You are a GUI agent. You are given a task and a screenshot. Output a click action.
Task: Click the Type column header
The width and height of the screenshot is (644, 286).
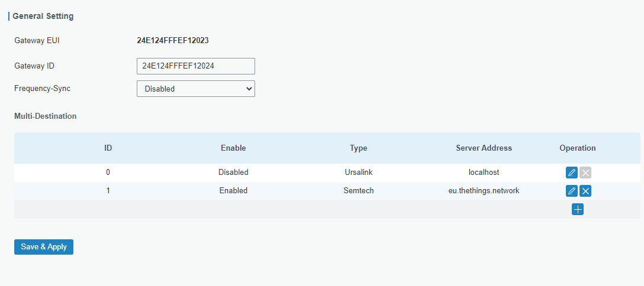pos(358,148)
